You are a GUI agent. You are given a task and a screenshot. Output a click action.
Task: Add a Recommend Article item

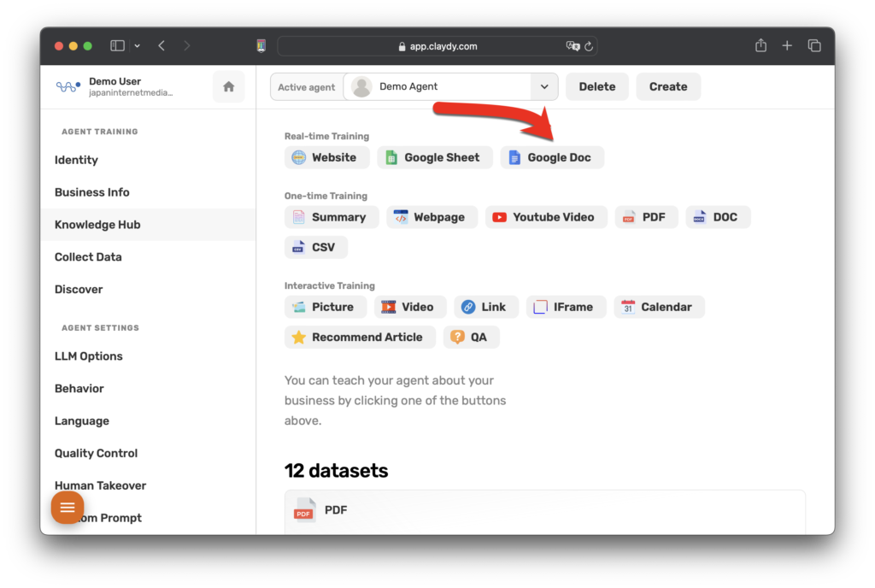tap(359, 337)
